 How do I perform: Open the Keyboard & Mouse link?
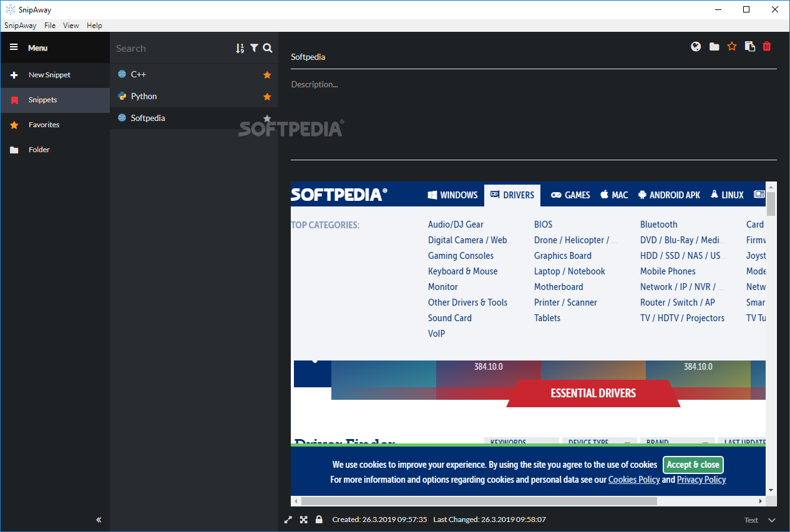463,271
